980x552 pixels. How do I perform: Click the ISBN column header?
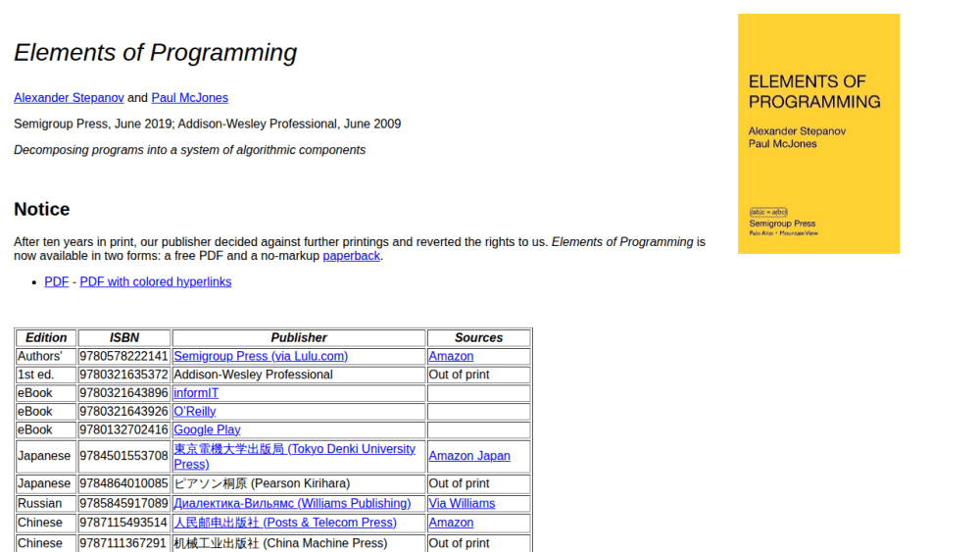click(x=123, y=337)
